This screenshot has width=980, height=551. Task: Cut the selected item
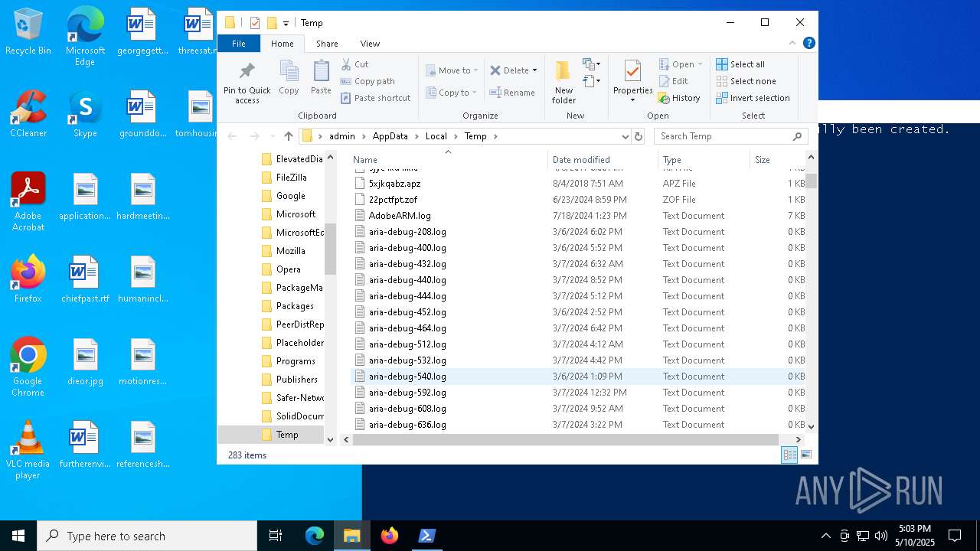tap(354, 64)
